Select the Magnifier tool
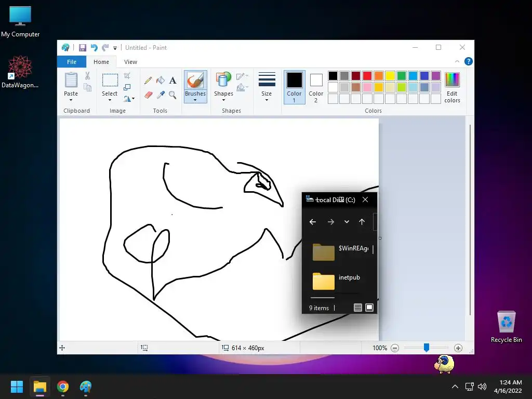Viewport: 532px width, 399px height. tap(172, 95)
